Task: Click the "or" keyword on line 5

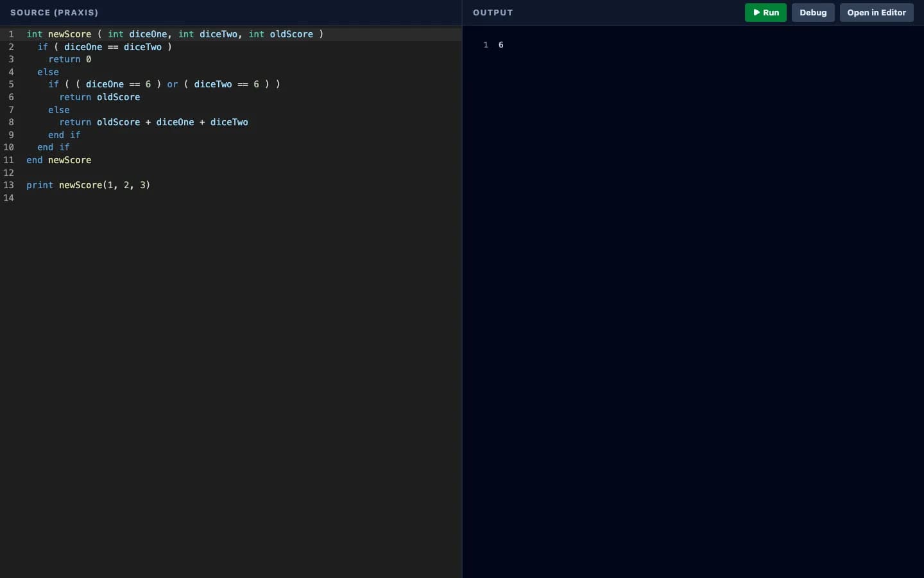Action: [173, 84]
